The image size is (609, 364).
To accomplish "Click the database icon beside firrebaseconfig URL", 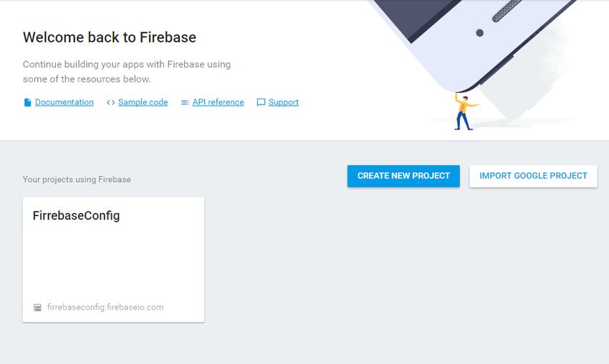I will (37, 307).
